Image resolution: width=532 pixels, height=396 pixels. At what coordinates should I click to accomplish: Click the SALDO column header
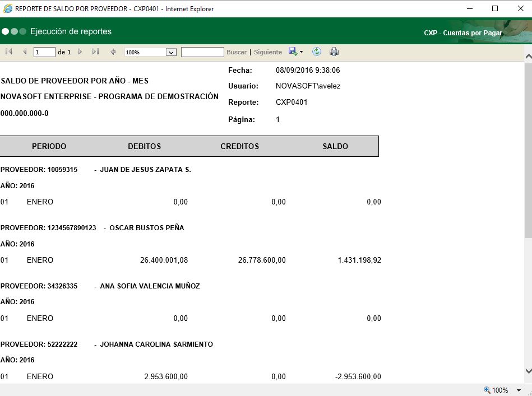click(x=335, y=146)
